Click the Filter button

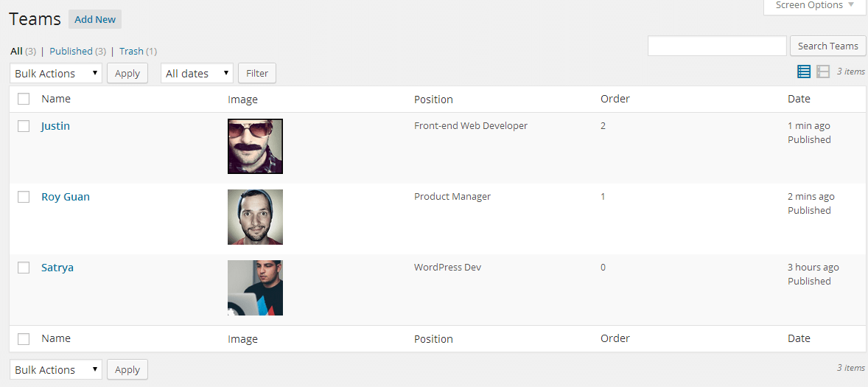point(257,74)
